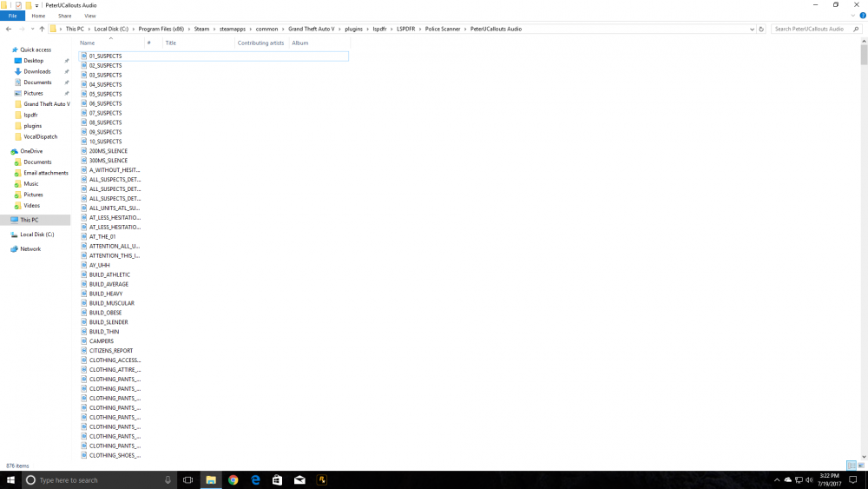Refresh the current folder
868x489 pixels.
click(761, 29)
